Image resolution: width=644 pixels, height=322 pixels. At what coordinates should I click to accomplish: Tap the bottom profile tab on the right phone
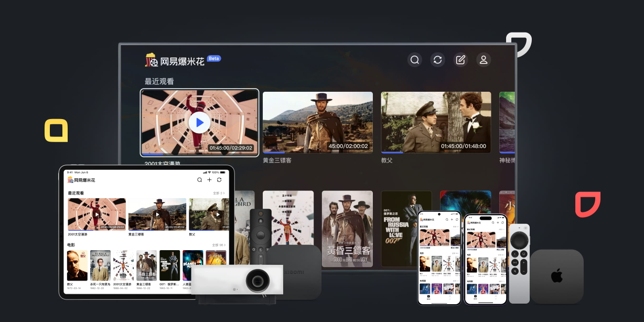coord(496,297)
